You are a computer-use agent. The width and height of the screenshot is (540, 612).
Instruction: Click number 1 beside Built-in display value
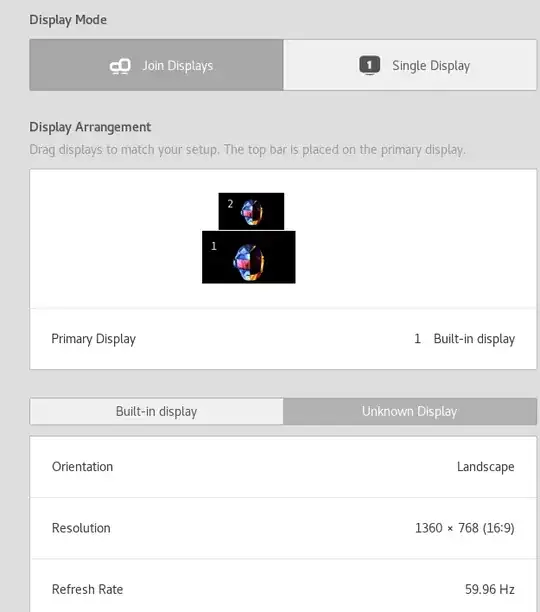pos(417,338)
